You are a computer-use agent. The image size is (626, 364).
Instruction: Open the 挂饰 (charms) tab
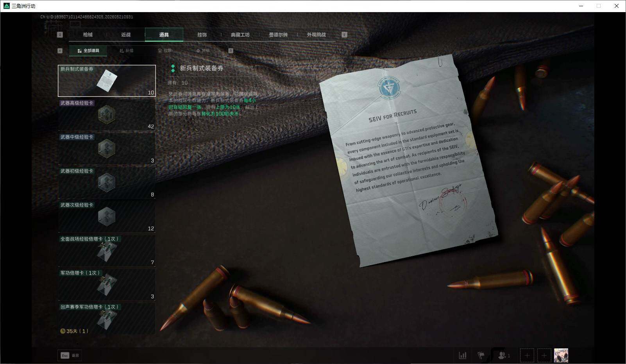tap(202, 35)
